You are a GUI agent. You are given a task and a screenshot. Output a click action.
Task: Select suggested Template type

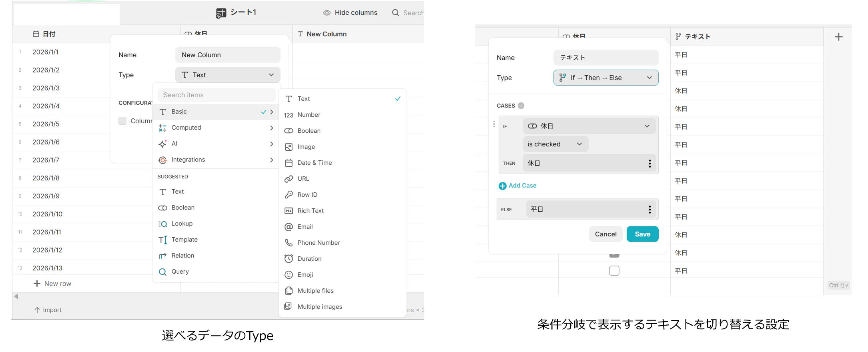click(x=216, y=240)
